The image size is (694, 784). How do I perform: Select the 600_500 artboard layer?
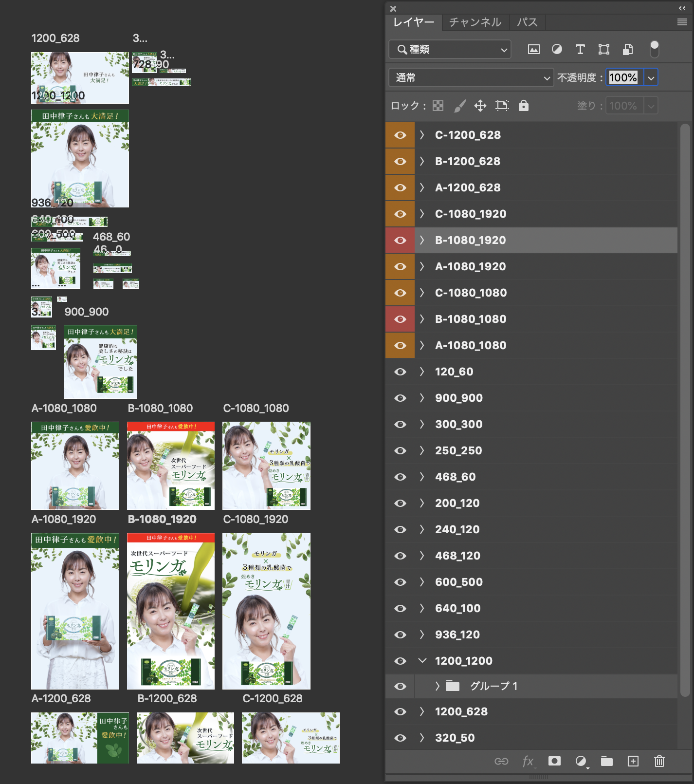coord(531,582)
